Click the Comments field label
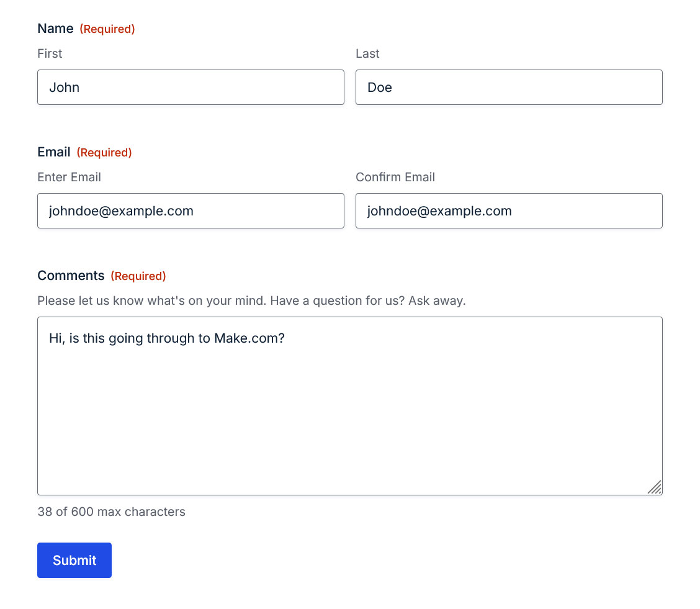 tap(71, 276)
